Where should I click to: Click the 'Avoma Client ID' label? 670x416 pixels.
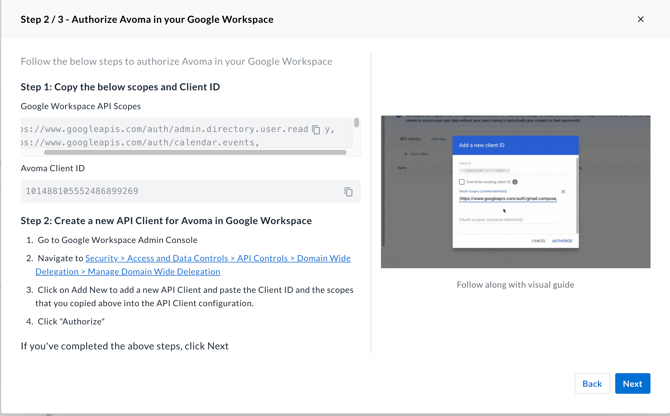pos(53,168)
